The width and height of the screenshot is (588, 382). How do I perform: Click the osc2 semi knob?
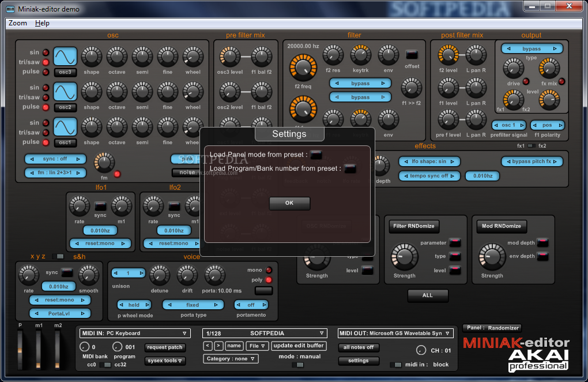[142, 92]
